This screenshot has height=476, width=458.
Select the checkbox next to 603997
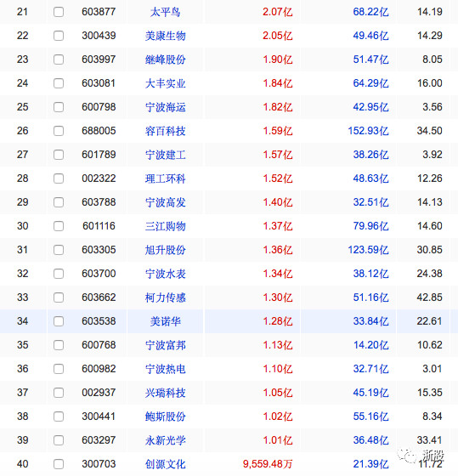click(59, 59)
